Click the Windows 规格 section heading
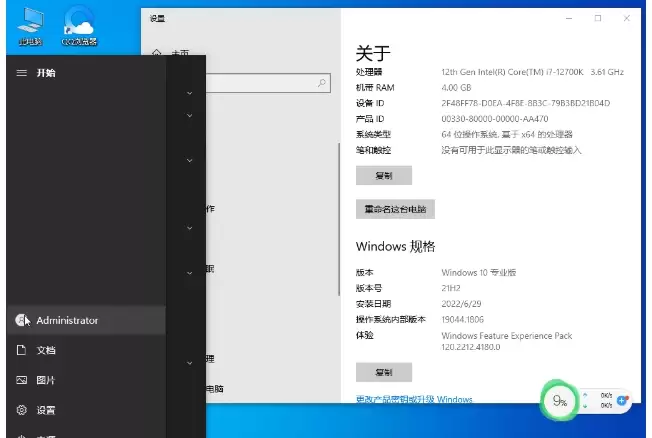This screenshot has width=652, height=438. (395, 246)
